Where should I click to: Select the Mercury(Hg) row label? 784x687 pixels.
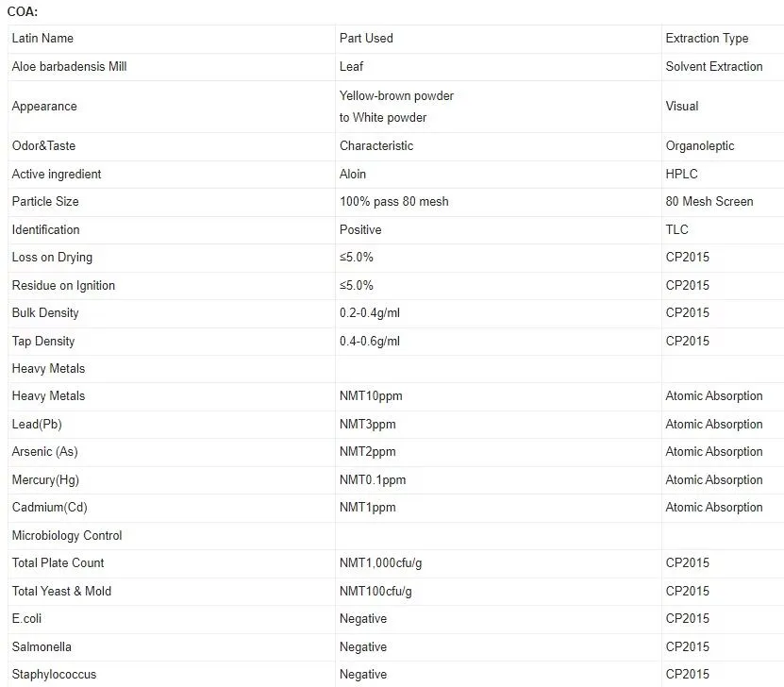point(45,480)
